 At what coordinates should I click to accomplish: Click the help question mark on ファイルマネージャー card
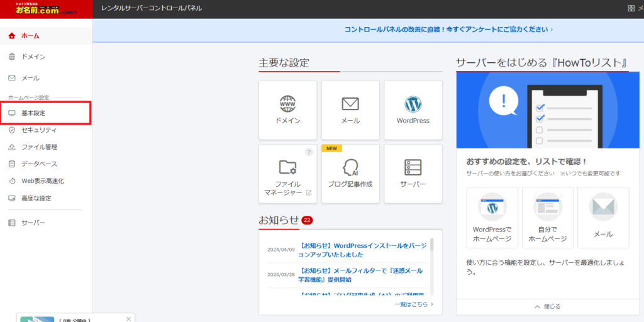click(x=309, y=152)
